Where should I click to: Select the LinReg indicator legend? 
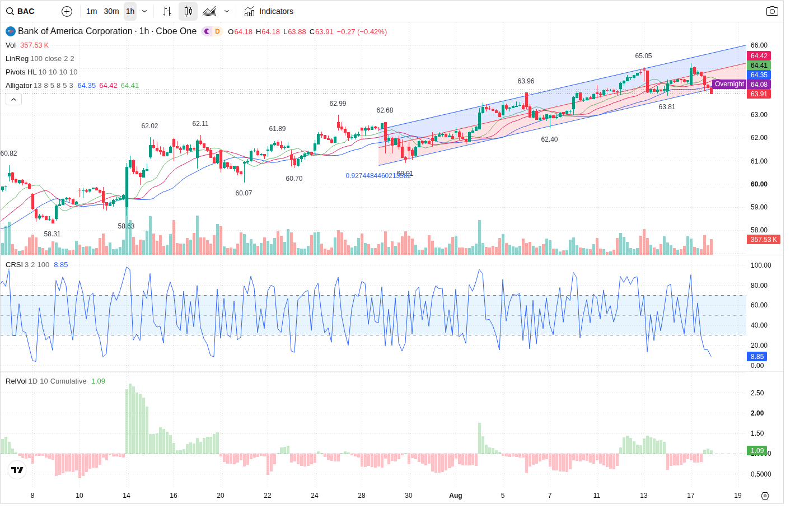tap(17, 59)
